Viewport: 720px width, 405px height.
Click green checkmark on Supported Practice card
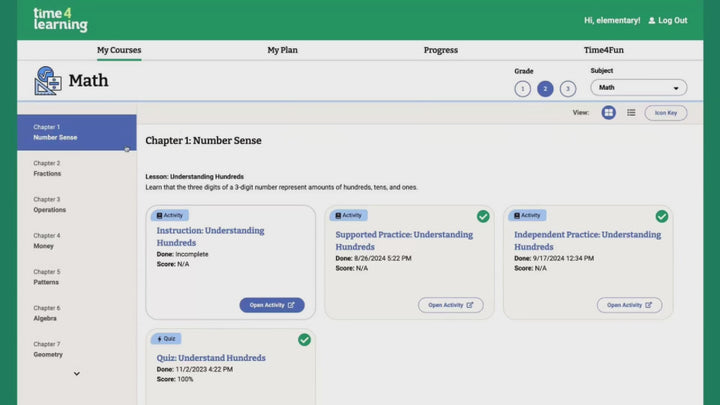coord(483,216)
